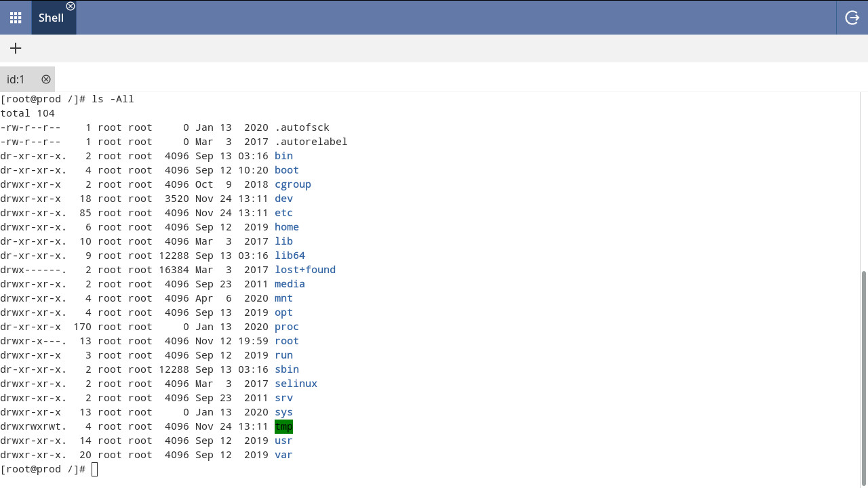The width and height of the screenshot is (868, 488).
Task: Click the logout icon in the top bar
Action: click(852, 18)
